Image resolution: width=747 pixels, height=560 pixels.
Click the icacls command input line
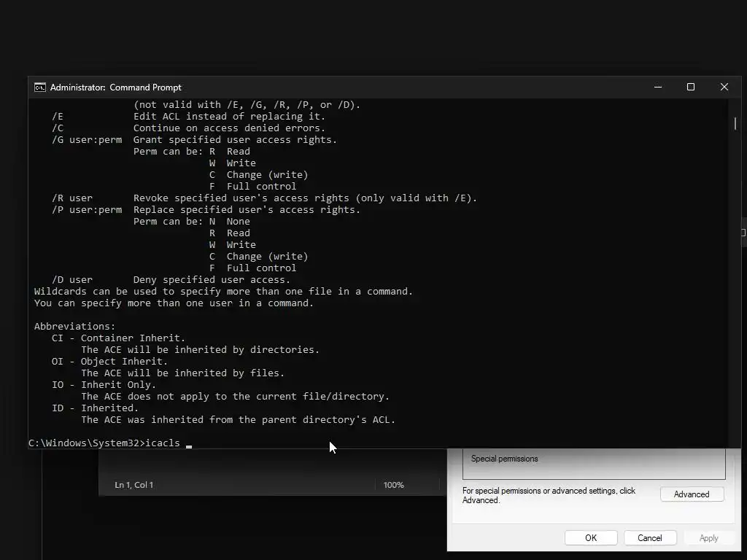click(x=111, y=443)
